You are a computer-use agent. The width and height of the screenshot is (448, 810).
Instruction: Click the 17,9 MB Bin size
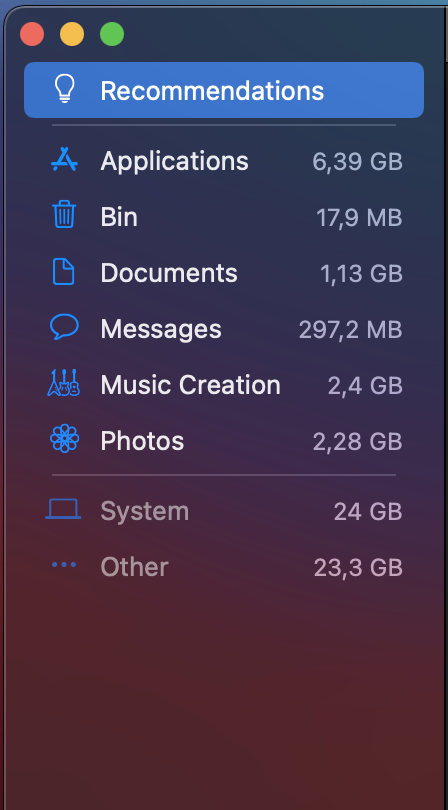[359, 217]
